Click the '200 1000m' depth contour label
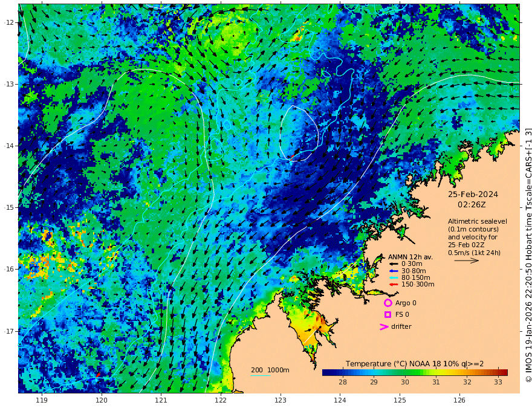Image resolution: width=532 pixels, height=411 pixels. pyautogui.click(x=270, y=370)
